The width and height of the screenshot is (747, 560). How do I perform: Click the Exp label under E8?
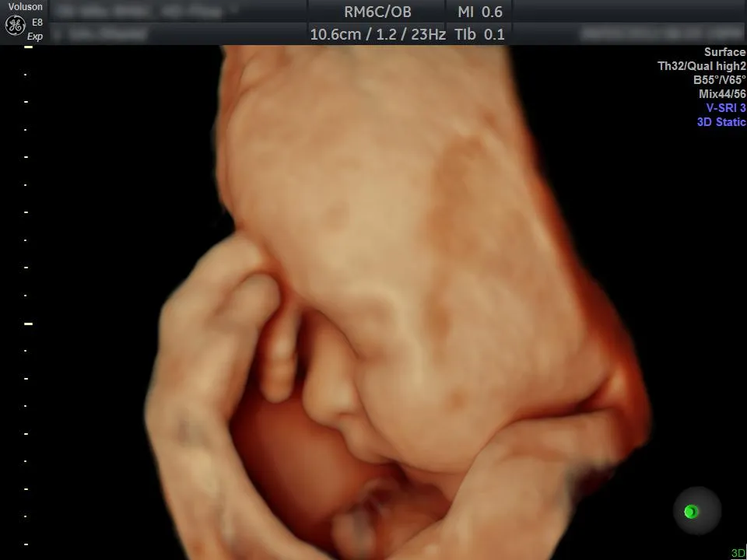click(x=35, y=37)
